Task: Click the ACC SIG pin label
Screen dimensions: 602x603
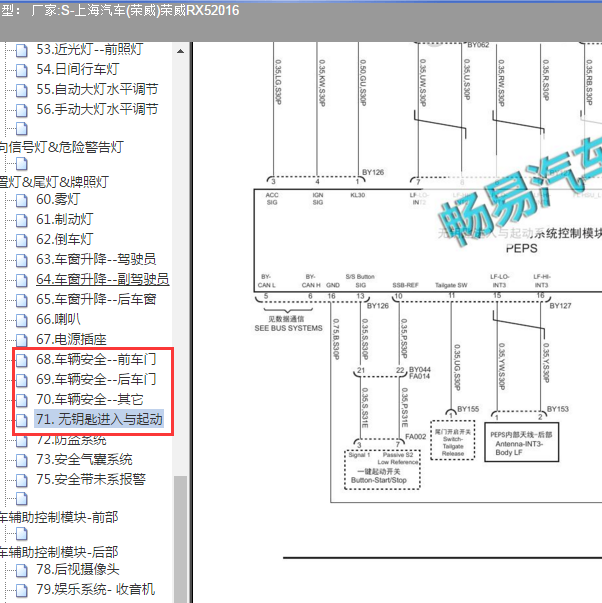Action: 272,198
